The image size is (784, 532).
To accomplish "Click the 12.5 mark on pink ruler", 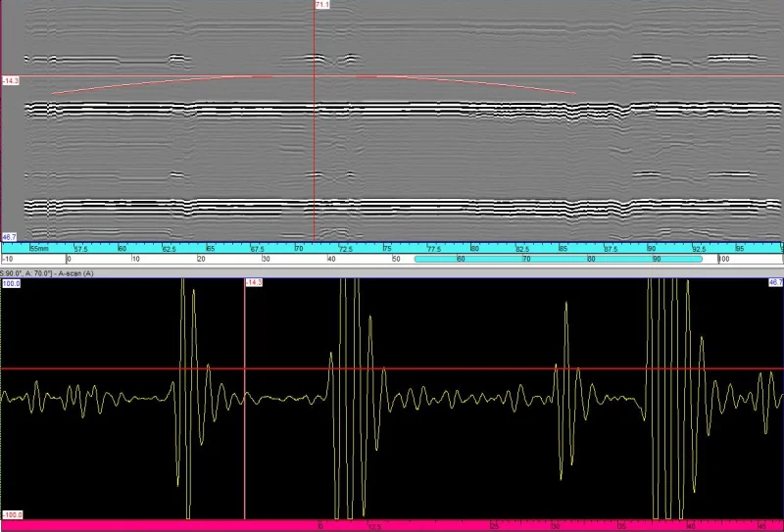I will (374, 527).
